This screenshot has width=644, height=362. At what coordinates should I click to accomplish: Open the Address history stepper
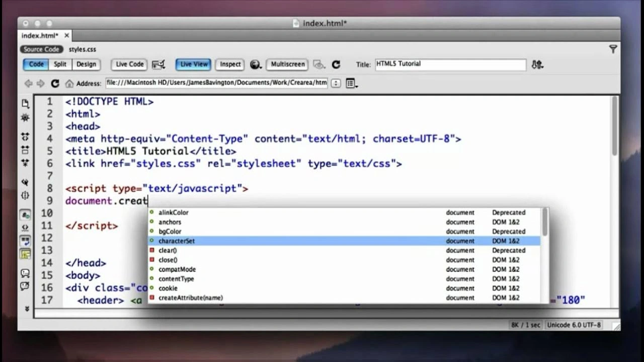(x=336, y=83)
